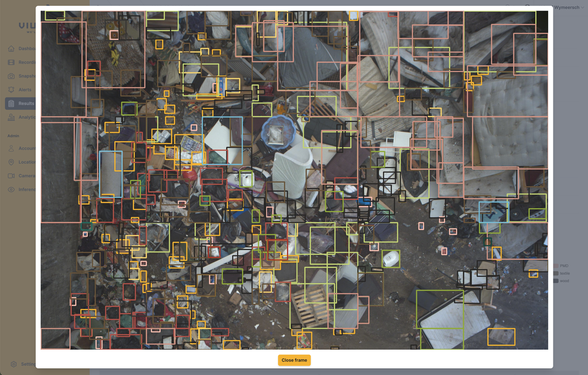Open Locations via the pin icon
The width and height of the screenshot is (588, 375).
[12, 162]
